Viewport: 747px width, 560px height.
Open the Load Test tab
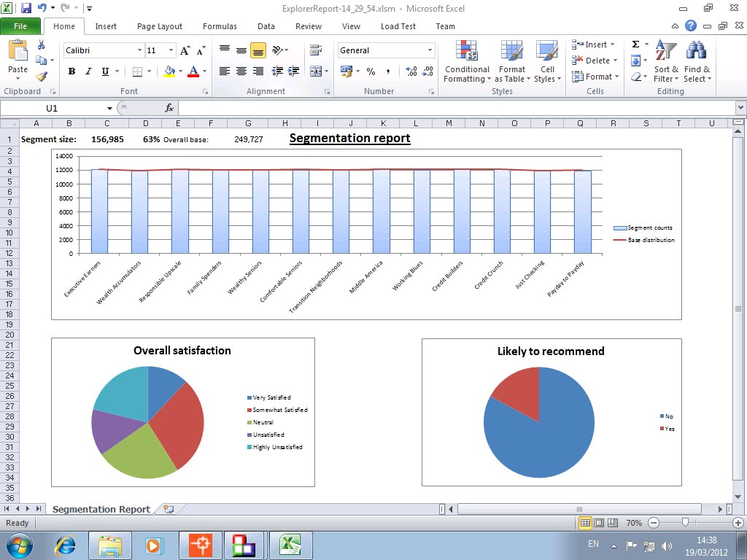398,26
